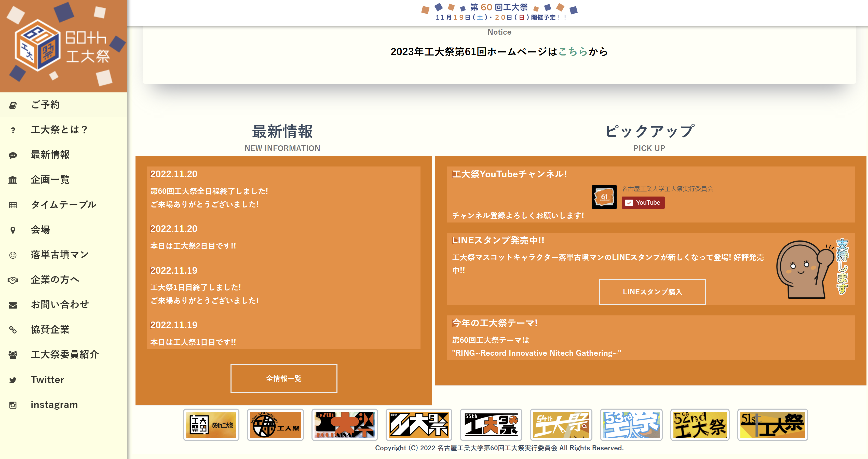Click the Twitter bird icon in sidebar
The image size is (868, 459).
pyautogui.click(x=13, y=380)
